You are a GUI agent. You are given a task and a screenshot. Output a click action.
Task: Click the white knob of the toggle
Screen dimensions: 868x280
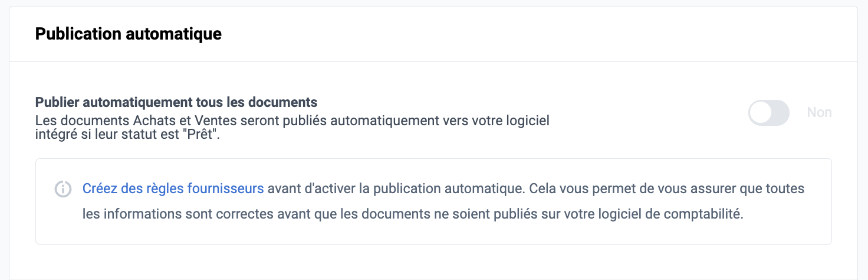point(761,112)
